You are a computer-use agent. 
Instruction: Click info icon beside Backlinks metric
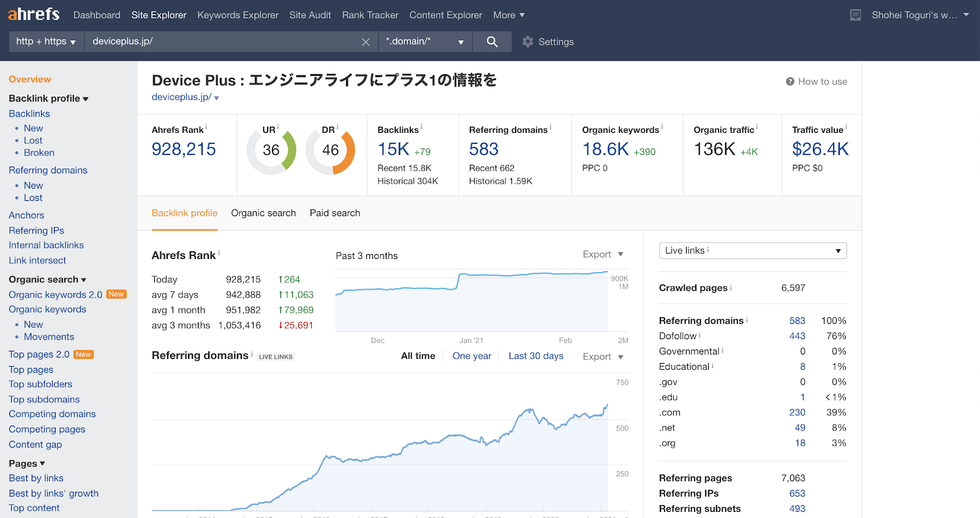[x=421, y=127]
